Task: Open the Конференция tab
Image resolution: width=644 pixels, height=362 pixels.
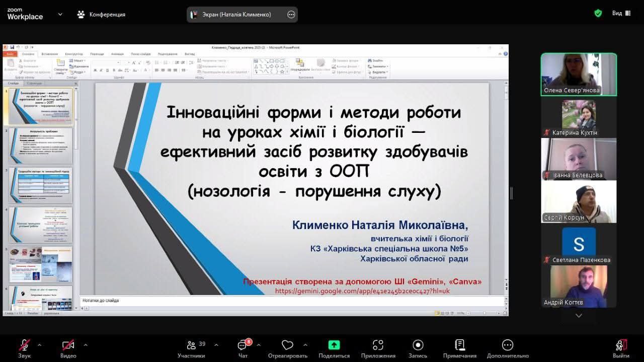Action: click(x=101, y=15)
